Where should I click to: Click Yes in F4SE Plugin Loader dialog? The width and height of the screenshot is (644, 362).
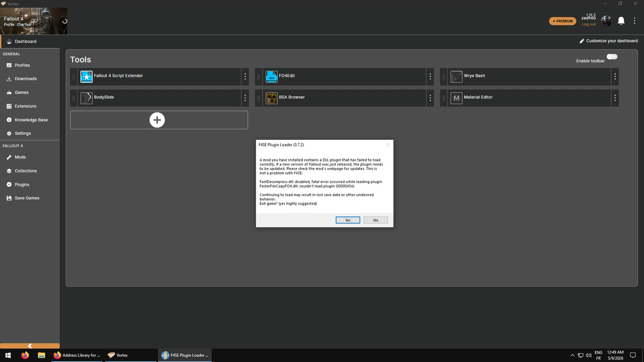pos(348,220)
